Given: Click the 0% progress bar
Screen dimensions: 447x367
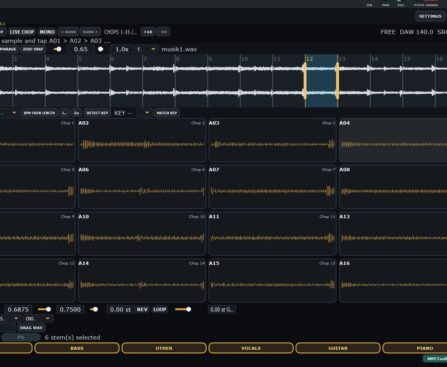Looking at the screenshot, I should (x=20, y=337).
